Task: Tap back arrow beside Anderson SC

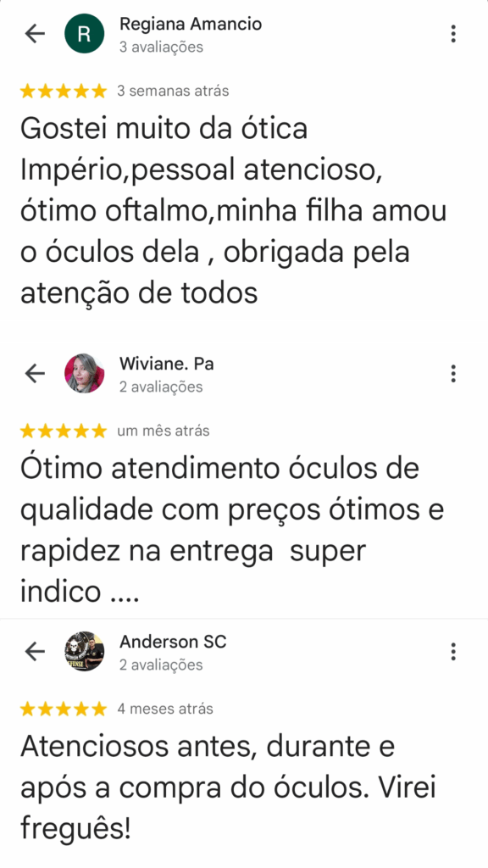Action: point(34,652)
